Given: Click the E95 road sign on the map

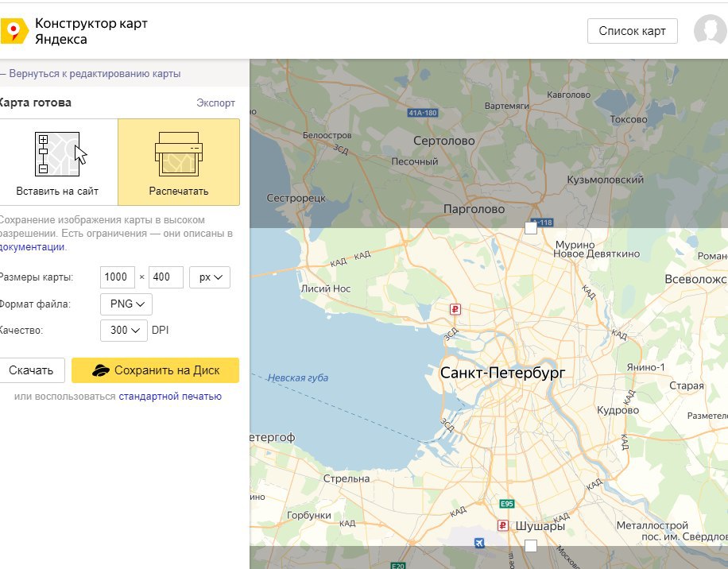Looking at the screenshot, I should (506, 504).
